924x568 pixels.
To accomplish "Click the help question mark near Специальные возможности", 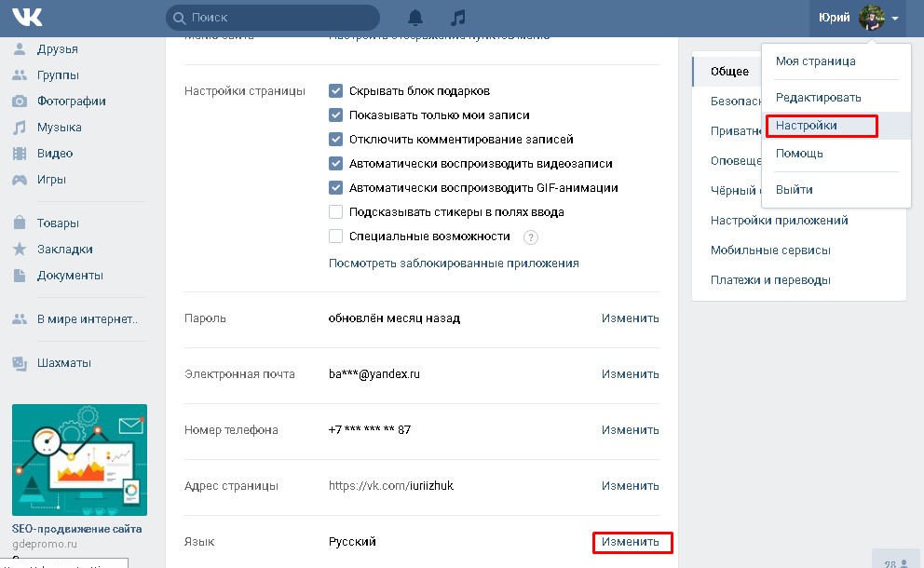I will click(530, 237).
